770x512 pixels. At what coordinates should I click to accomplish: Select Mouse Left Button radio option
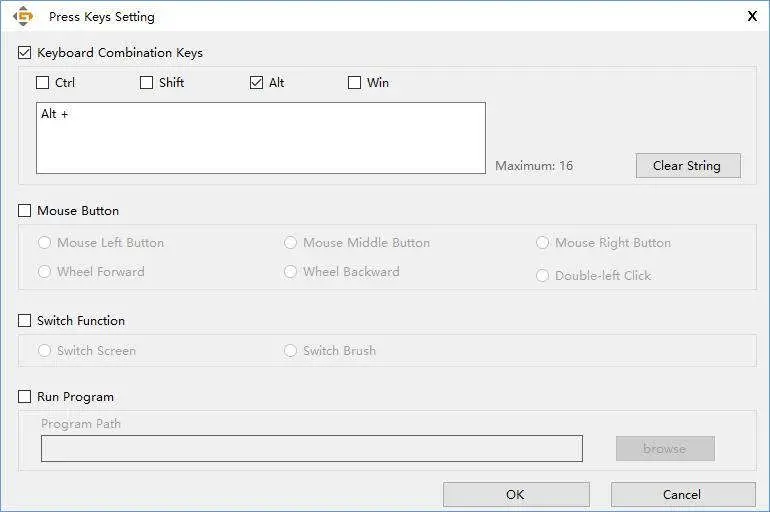point(45,243)
